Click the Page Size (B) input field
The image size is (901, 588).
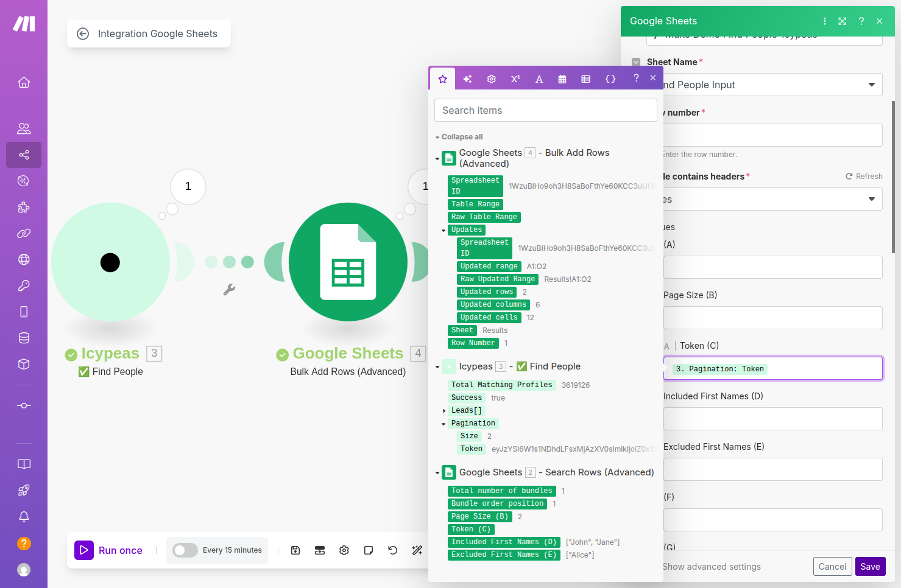[772, 318]
